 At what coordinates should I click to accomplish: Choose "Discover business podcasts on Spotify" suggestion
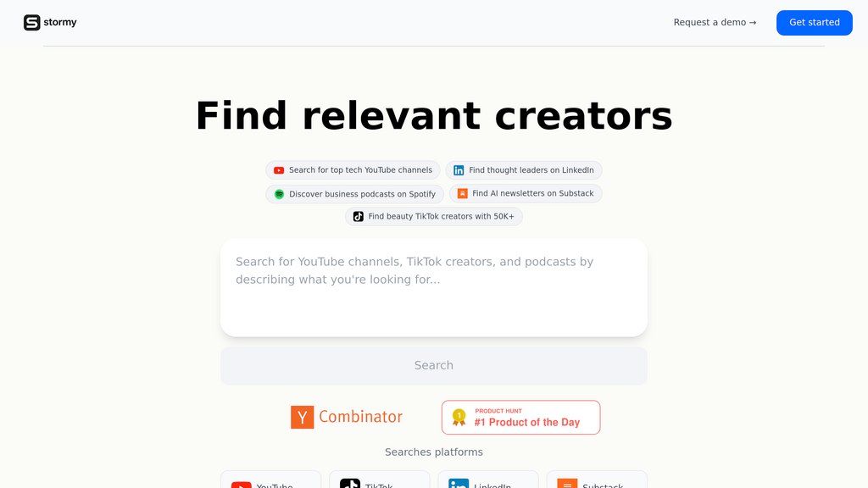click(x=355, y=194)
